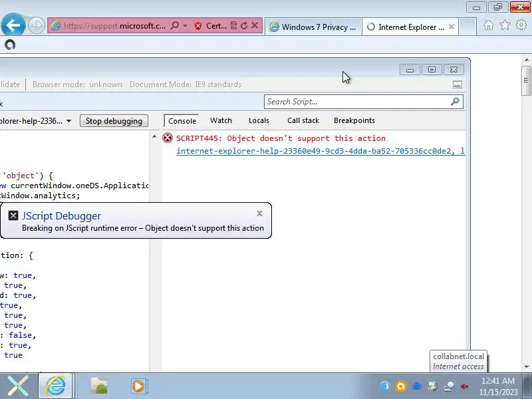Click the circular icon on favorites bar
Viewport: 532px width, 399px height.
[10, 45]
